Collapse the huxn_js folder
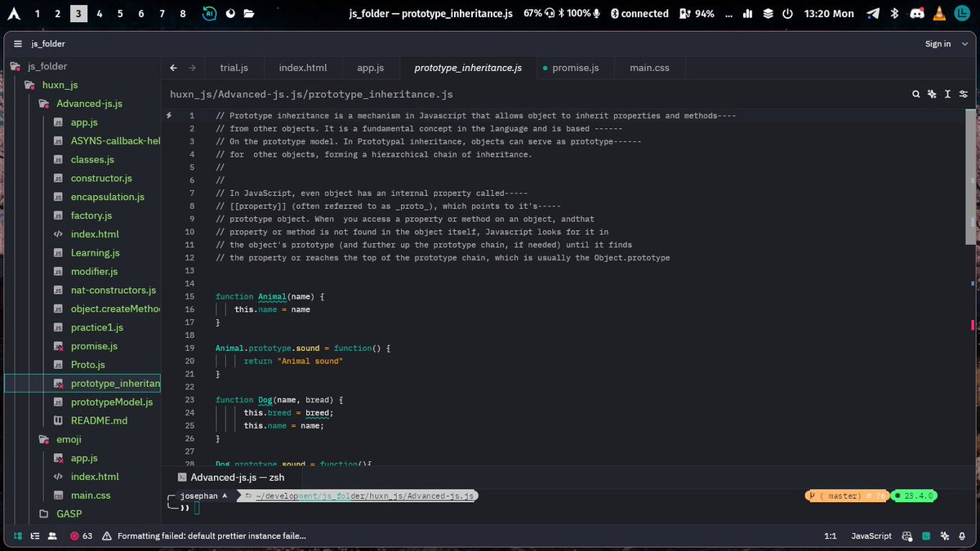Image resolution: width=980 pixels, height=551 pixels. point(51,85)
